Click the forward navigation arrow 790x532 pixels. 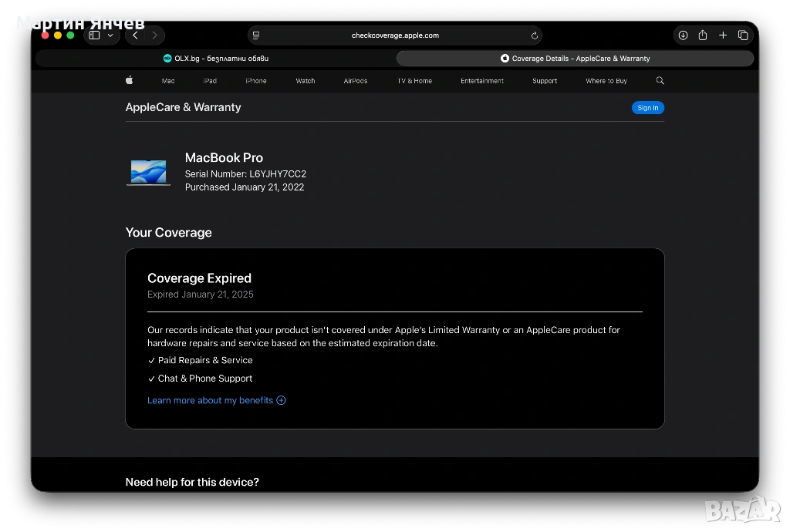pos(155,35)
